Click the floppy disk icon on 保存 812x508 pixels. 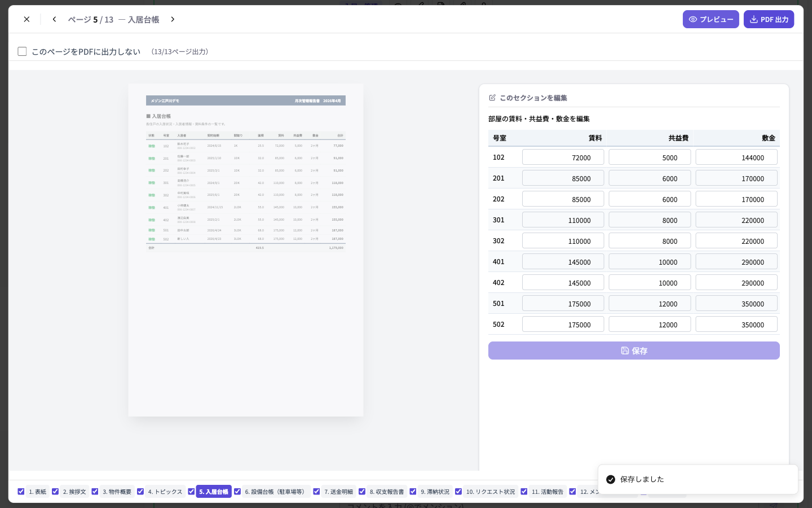(x=625, y=351)
